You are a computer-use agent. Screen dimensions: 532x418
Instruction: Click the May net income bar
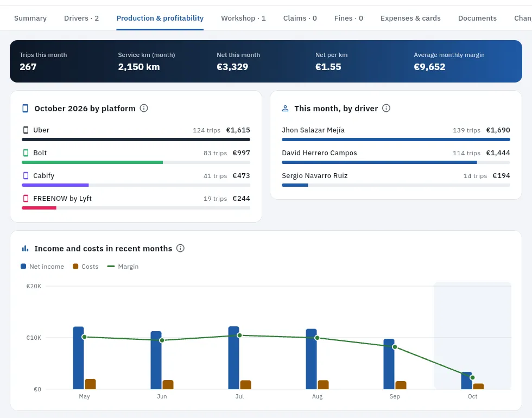click(x=78, y=358)
